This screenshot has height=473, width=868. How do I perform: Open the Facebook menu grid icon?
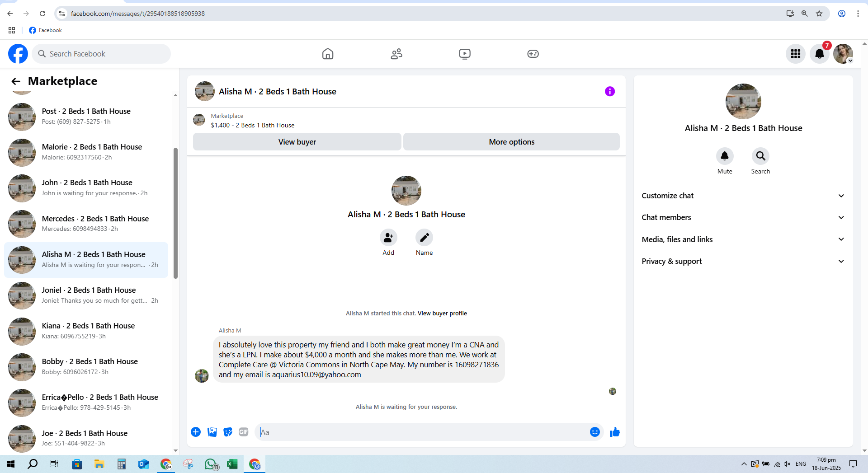click(796, 54)
